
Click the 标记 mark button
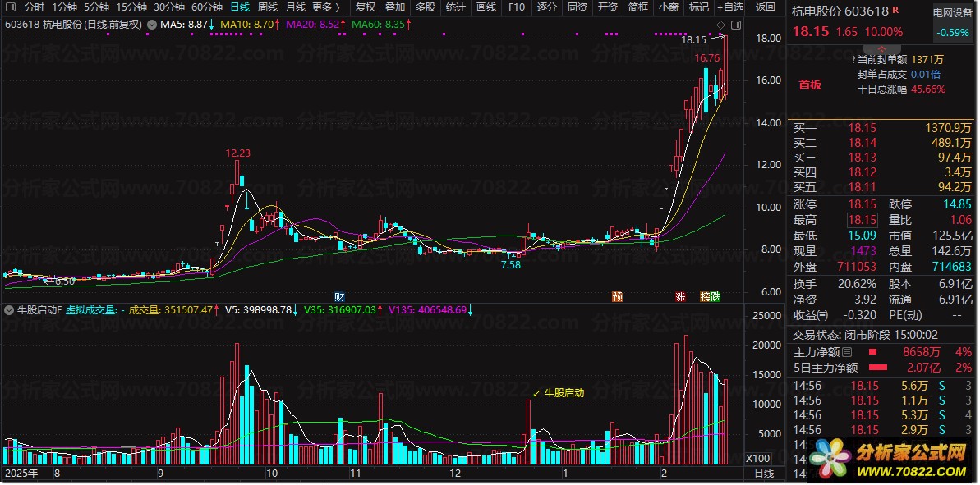(699, 7)
